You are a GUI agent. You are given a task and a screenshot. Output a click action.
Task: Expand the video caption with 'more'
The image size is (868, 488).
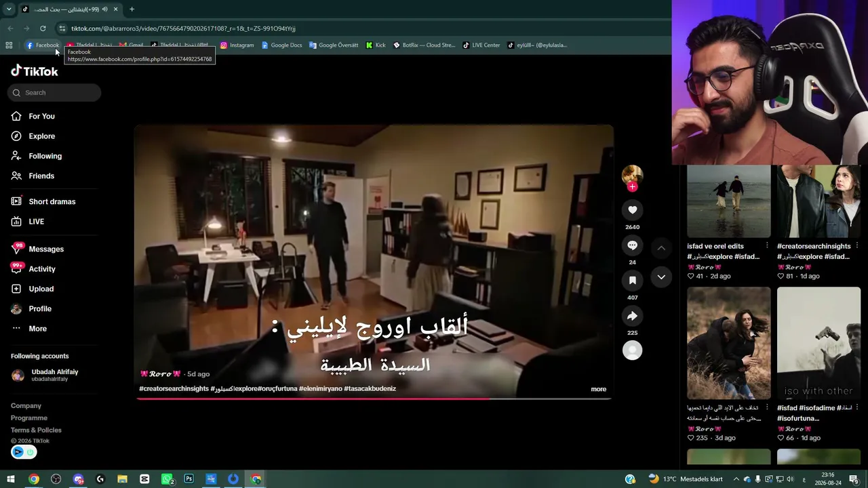tap(598, 389)
